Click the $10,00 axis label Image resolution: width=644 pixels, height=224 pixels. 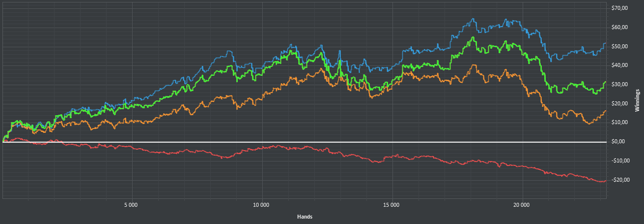point(619,122)
